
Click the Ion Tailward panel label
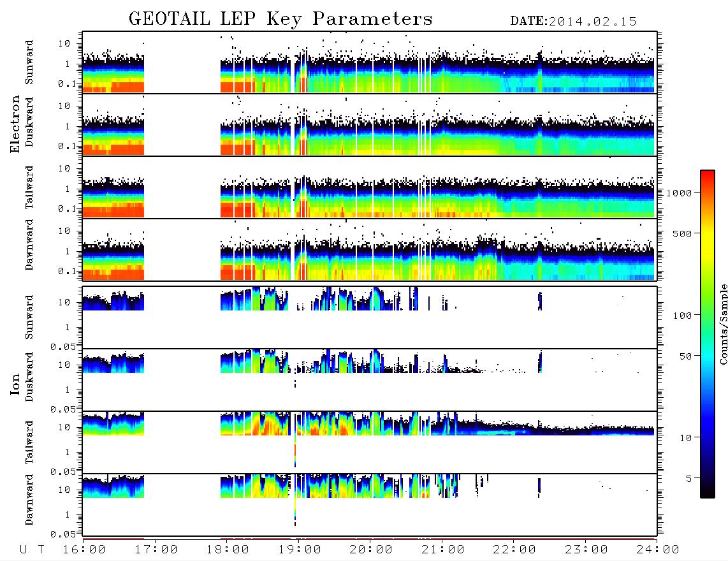29,442
